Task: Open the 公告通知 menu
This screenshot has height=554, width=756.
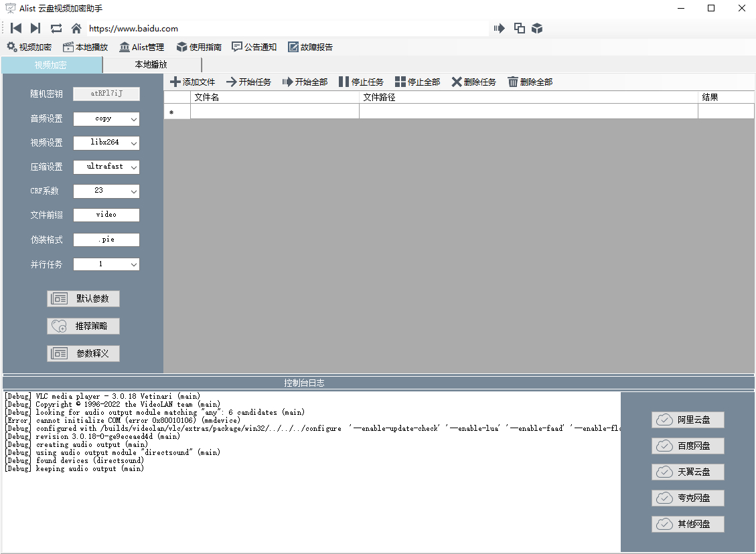Action: (254, 47)
